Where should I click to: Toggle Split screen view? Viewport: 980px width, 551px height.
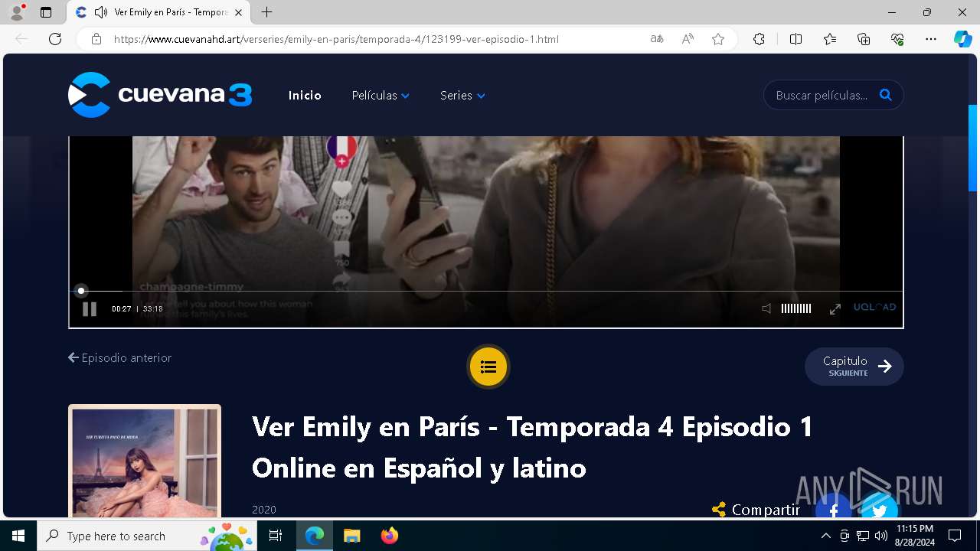tap(795, 39)
